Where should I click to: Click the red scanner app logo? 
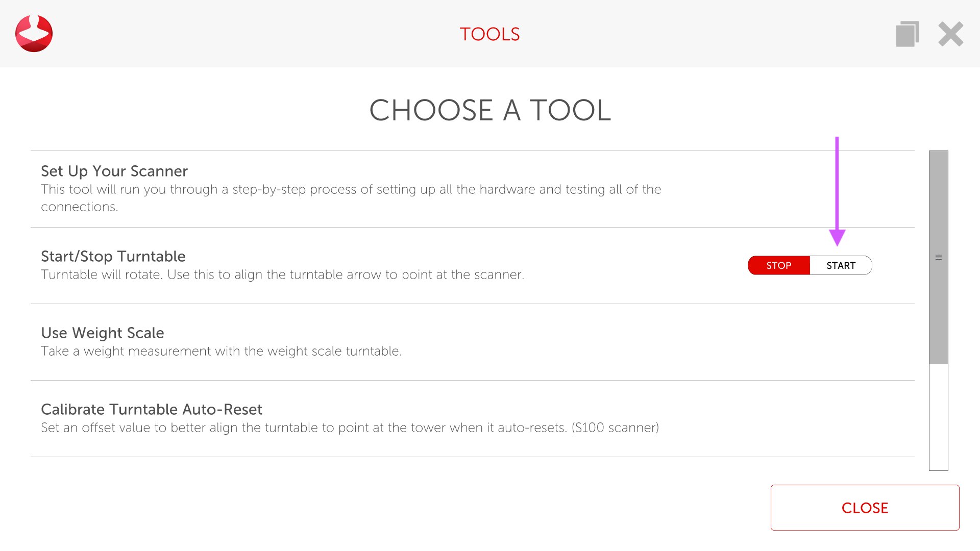34,34
